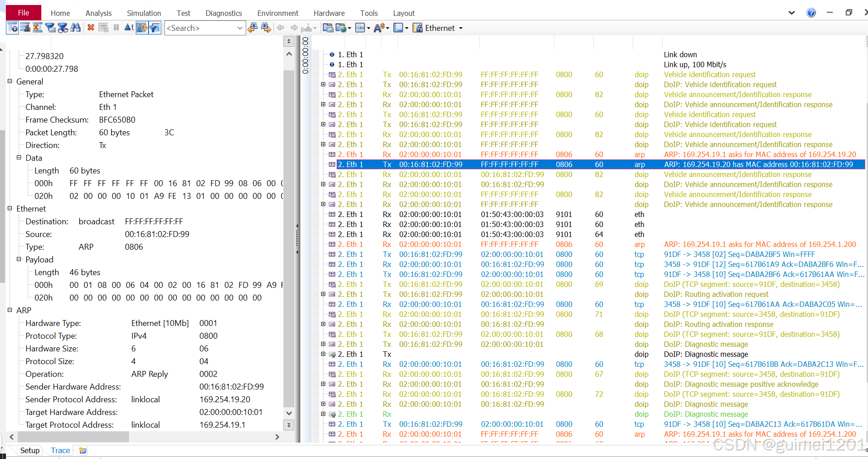The width and height of the screenshot is (868, 459).
Task: Toggle the trace filter icon
Action: 154,28
